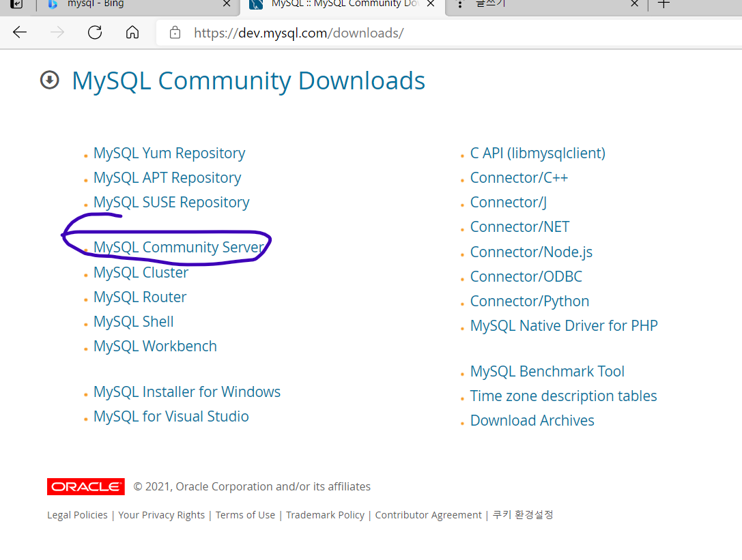The width and height of the screenshot is (742, 560).
Task: Open MySQL Native Driver for PHP link
Action: (564, 326)
